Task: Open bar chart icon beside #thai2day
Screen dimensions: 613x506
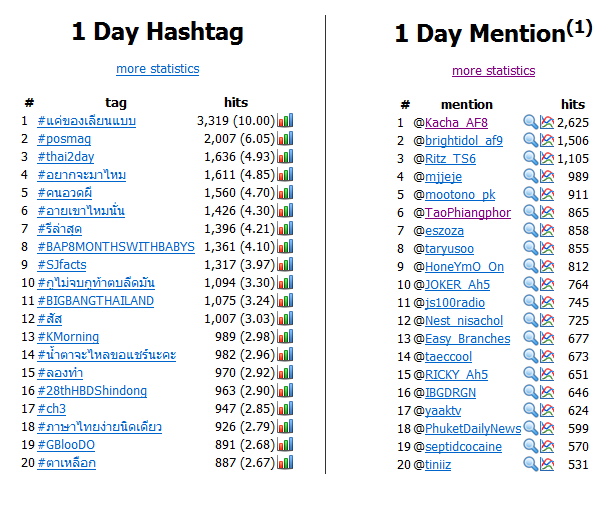Action: (285, 156)
